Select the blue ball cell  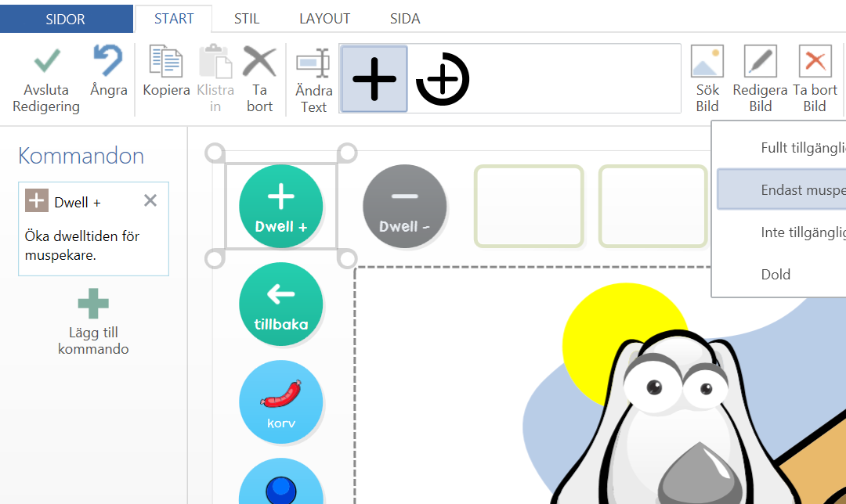click(x=281, y=481)
